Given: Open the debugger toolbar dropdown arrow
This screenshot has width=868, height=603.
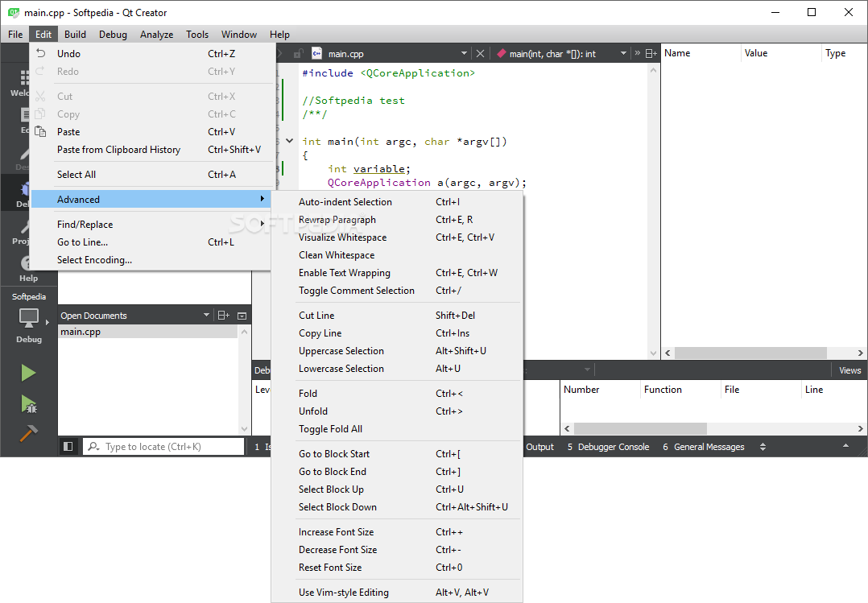Looking at the screenshot, I should [x=587, y=370].
